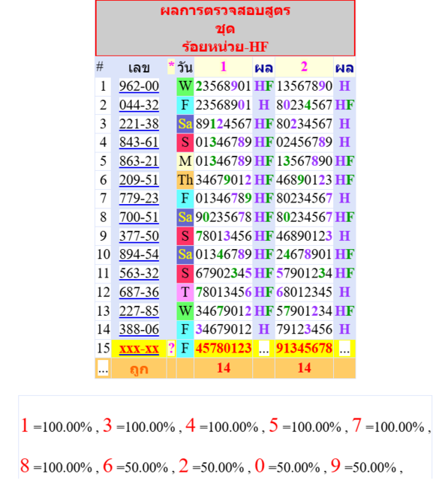The width and height of the screenshot is (448, 480).
Task: Click value 24678901 in row 10
Action: tap(304, 254)
